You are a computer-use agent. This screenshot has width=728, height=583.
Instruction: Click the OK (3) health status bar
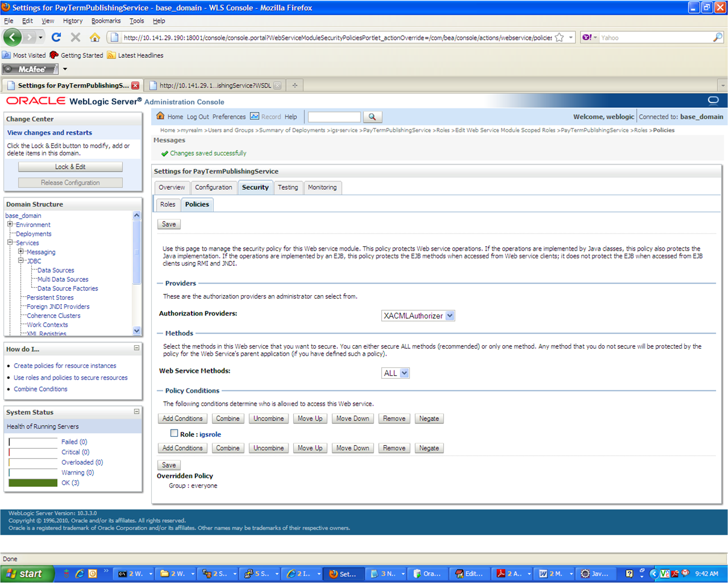(33, 482)
